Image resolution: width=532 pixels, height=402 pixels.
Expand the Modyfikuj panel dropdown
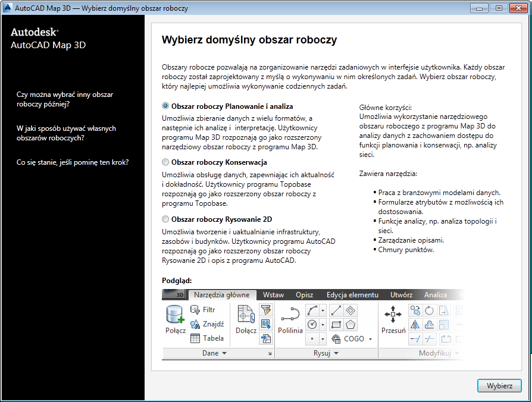(x=457, y=353)
